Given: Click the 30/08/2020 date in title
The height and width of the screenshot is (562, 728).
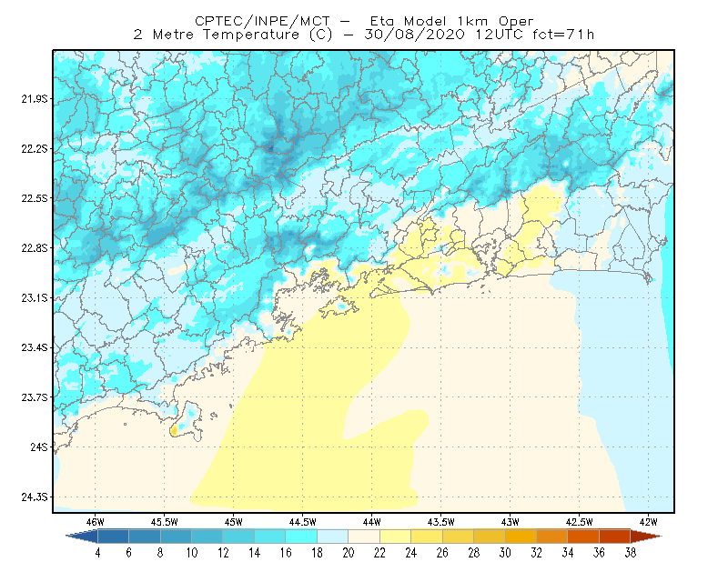Looking at the screenshot, I should (x=415, y=35).
